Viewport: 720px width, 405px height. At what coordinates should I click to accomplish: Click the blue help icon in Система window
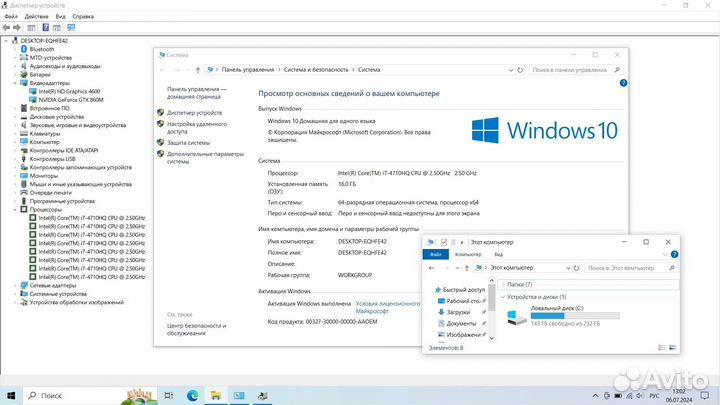(x=623, y=83)
